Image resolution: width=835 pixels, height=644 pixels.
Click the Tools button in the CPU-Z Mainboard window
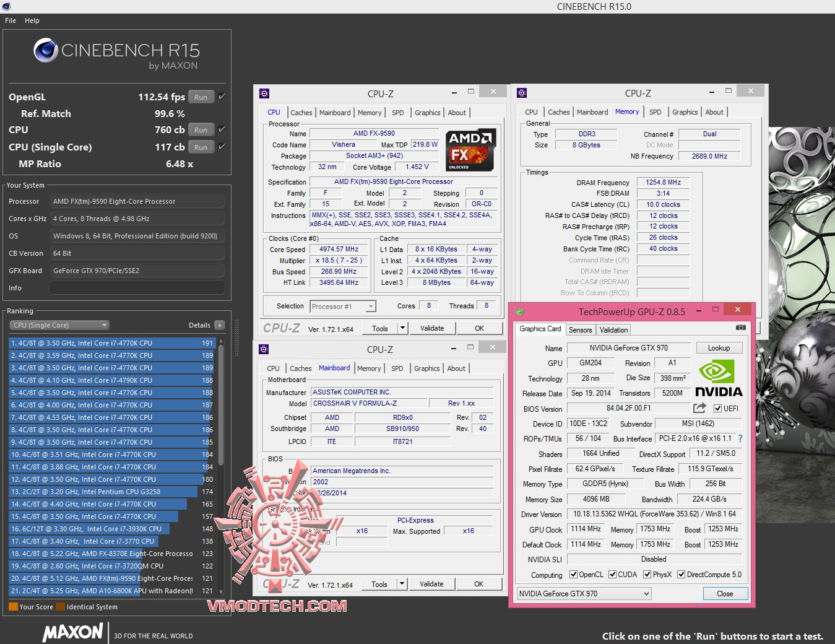379,584
